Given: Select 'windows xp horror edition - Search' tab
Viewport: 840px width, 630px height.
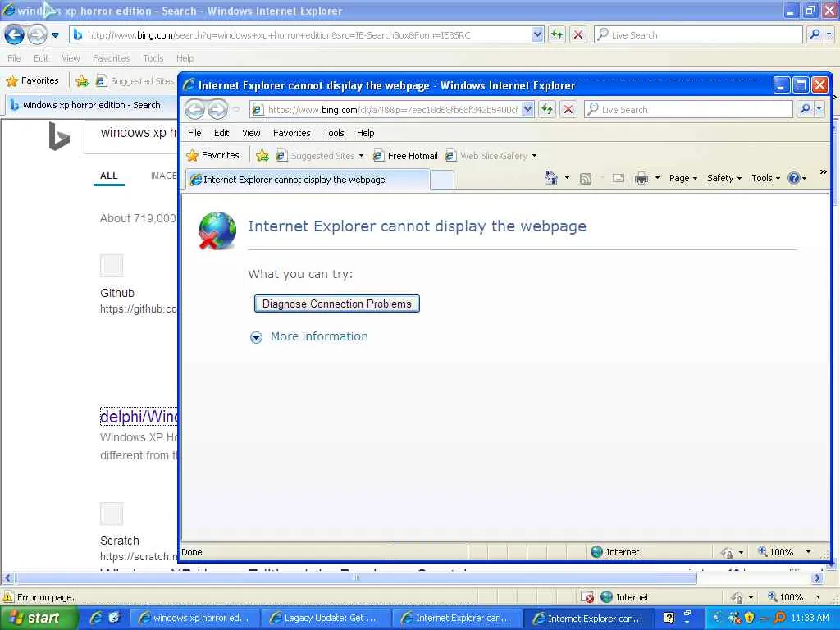Looking at the screenshot, I should [x=89, y=105].
